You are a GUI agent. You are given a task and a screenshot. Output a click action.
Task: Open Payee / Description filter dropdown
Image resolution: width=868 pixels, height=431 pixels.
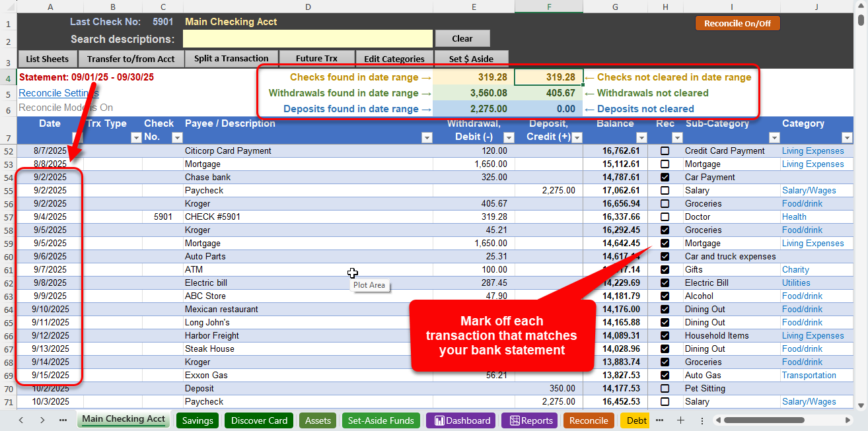(x=427, y=138)
